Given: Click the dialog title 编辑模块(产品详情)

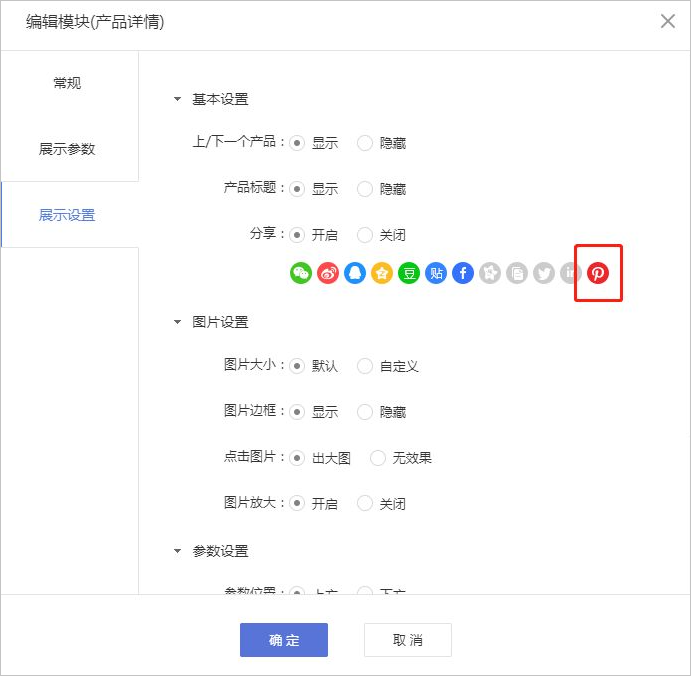Looking at the screenshot, I should click(95, 21).
